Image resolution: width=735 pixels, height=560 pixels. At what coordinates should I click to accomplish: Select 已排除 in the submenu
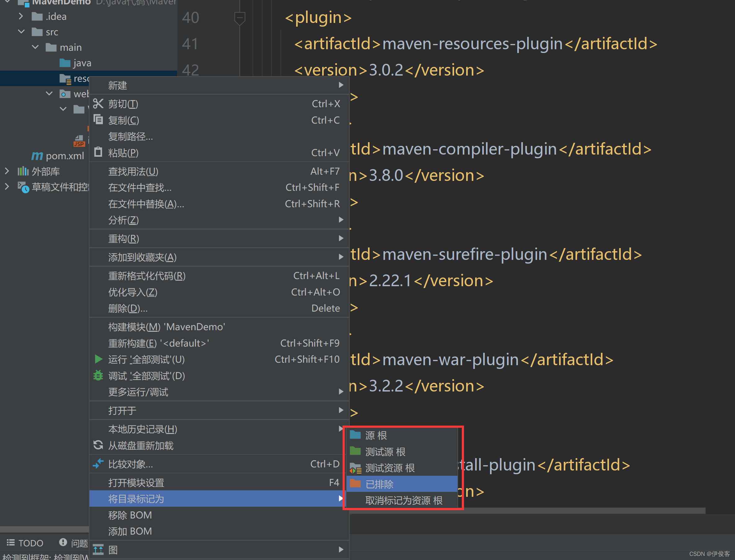[402, 484]
